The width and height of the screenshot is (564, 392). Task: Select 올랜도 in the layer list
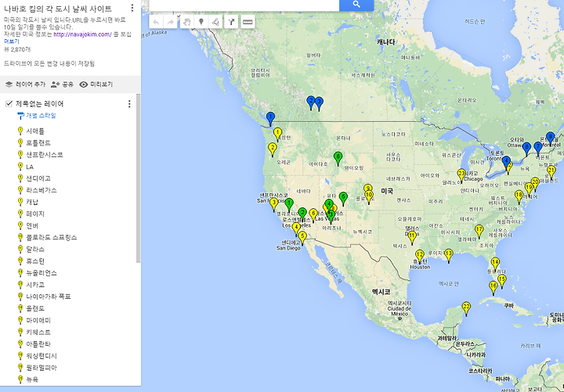(35, 308)
